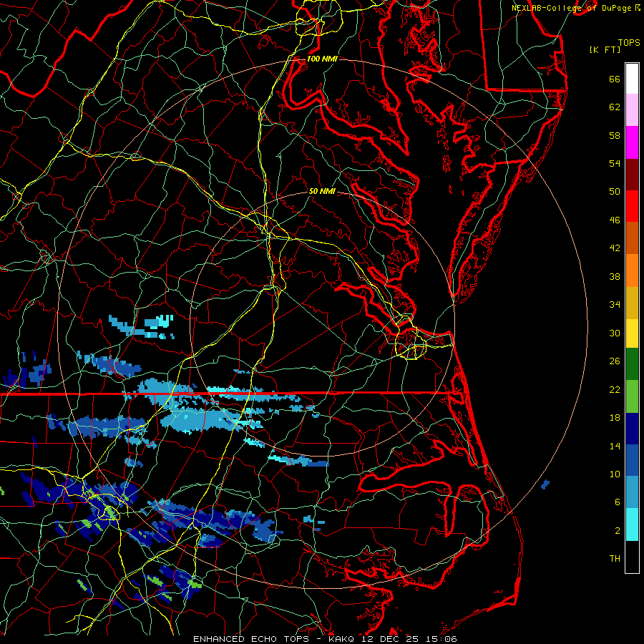
Task: Click the 'NEXLAB-College of DuPage' credit text
Action: 571,8
